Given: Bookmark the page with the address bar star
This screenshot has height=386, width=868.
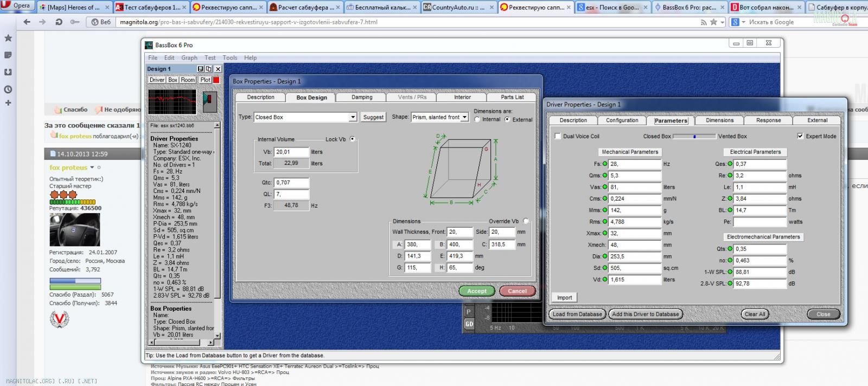Looking at the screenshot, I should click(x=714, y=22).
